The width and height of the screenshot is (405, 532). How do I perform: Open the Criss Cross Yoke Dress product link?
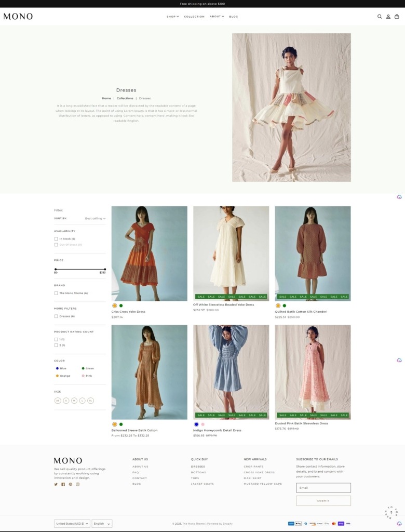point(128,312)
